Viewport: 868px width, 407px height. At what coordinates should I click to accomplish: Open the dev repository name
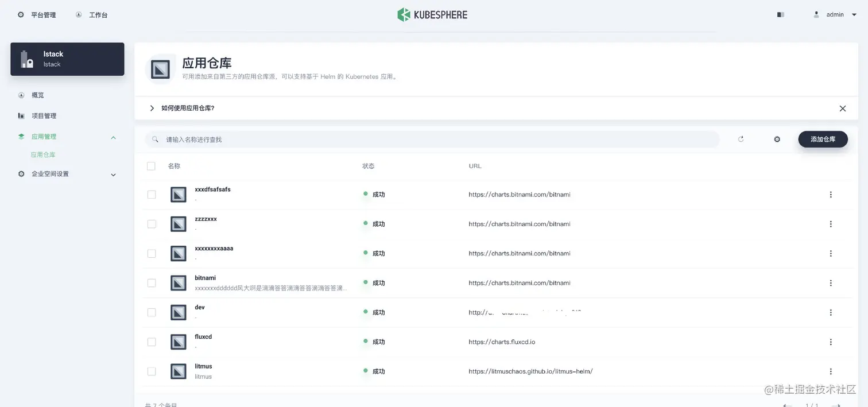199,308
